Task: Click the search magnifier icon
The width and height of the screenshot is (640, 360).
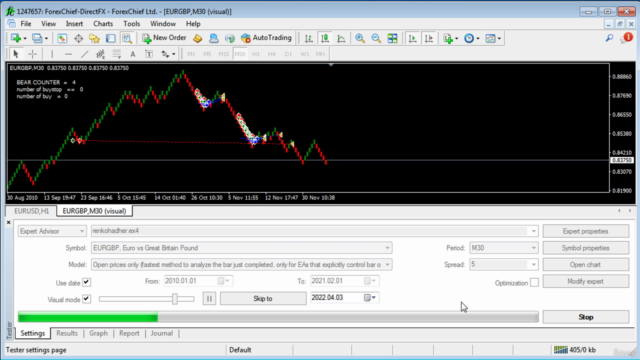Action: coord(609,38)
